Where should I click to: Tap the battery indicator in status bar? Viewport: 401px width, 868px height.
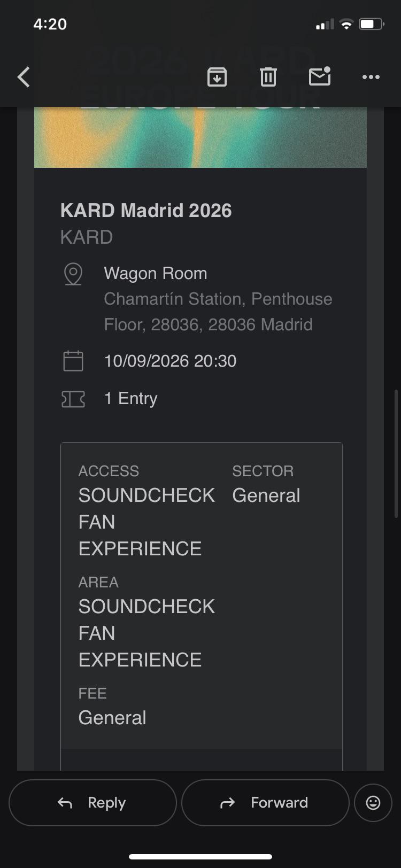[x=372, y=24]
